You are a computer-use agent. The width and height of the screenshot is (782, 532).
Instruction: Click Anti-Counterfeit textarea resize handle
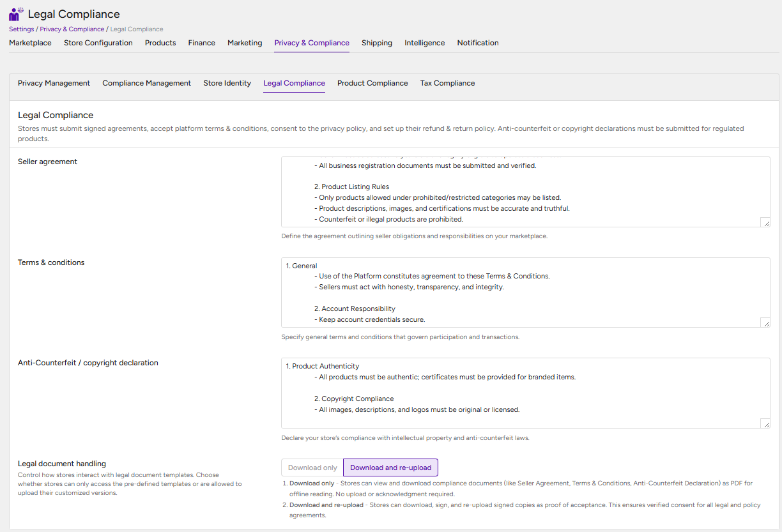[x=765, y=423]
